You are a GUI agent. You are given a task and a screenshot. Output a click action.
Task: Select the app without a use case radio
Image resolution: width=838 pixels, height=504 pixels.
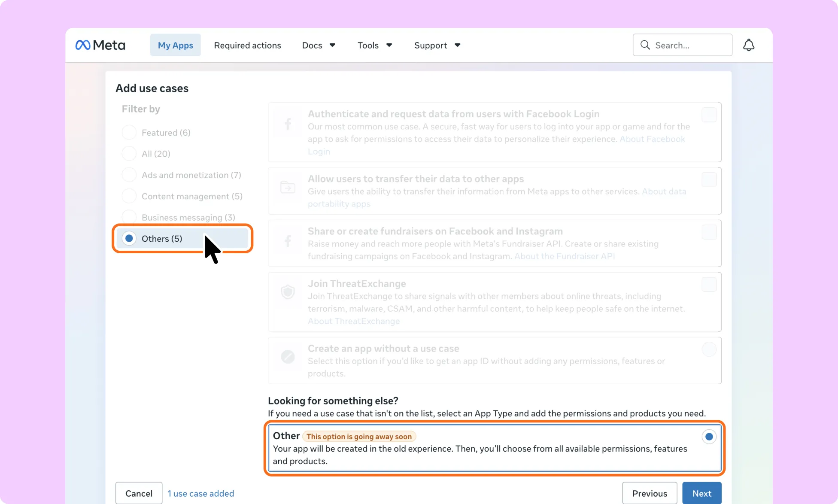709,349
